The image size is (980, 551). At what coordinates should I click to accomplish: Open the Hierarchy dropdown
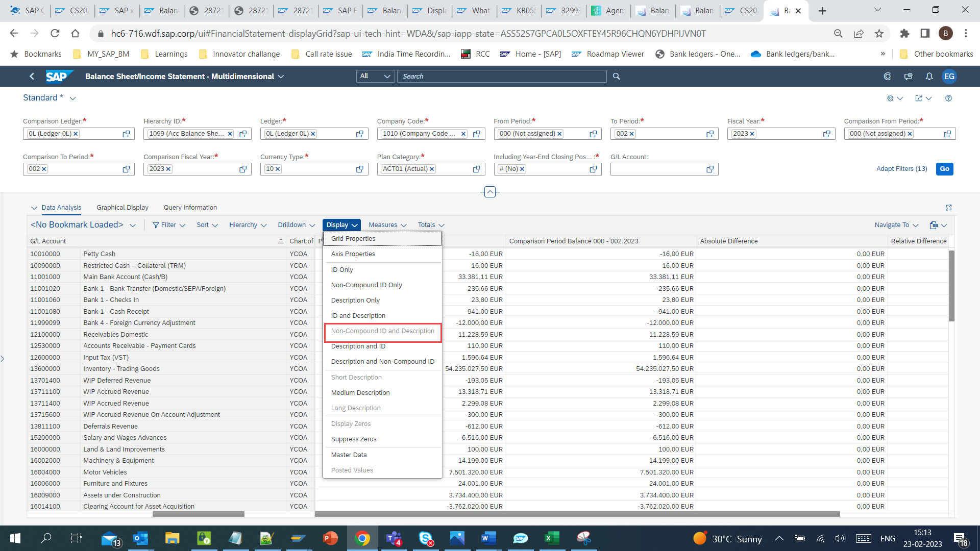(x=248, y=225)
